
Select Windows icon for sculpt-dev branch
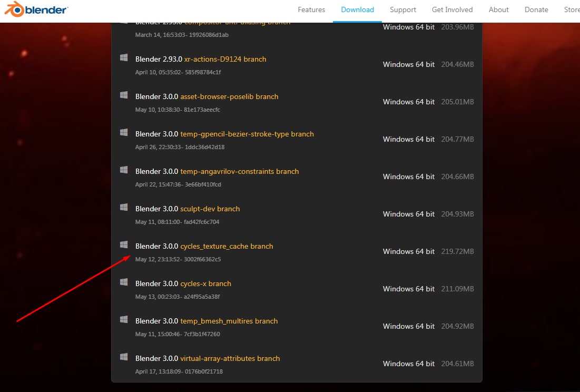click(x=124, y=207)
